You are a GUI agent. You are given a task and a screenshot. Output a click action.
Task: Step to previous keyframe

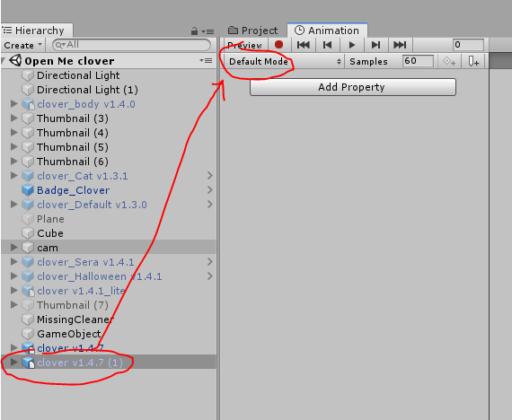point(328,45)
